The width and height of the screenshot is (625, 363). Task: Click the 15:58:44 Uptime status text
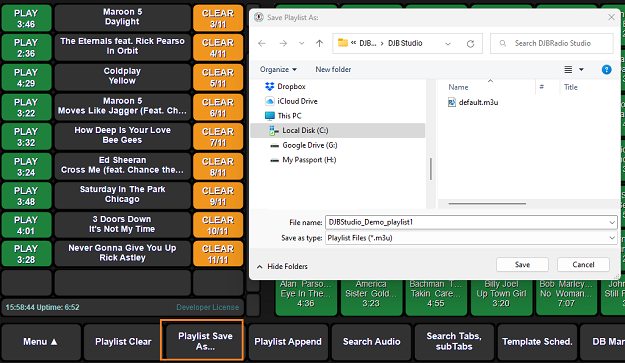coord(42,307)
